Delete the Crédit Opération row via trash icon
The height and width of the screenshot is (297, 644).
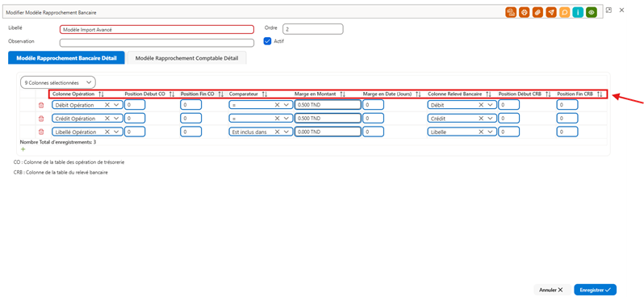(x=40, y=119)
